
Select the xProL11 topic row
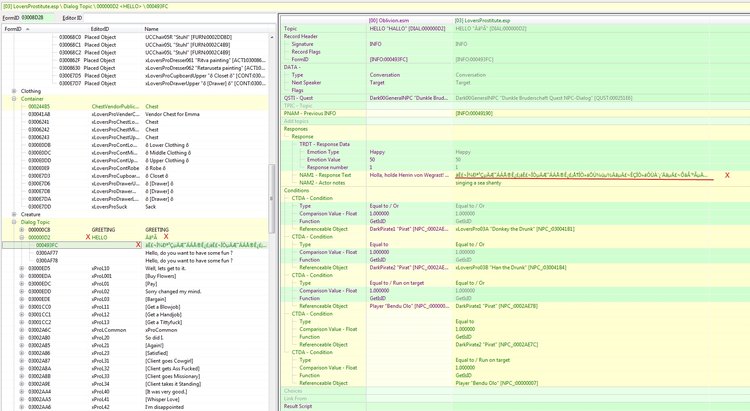pos(135,307)
